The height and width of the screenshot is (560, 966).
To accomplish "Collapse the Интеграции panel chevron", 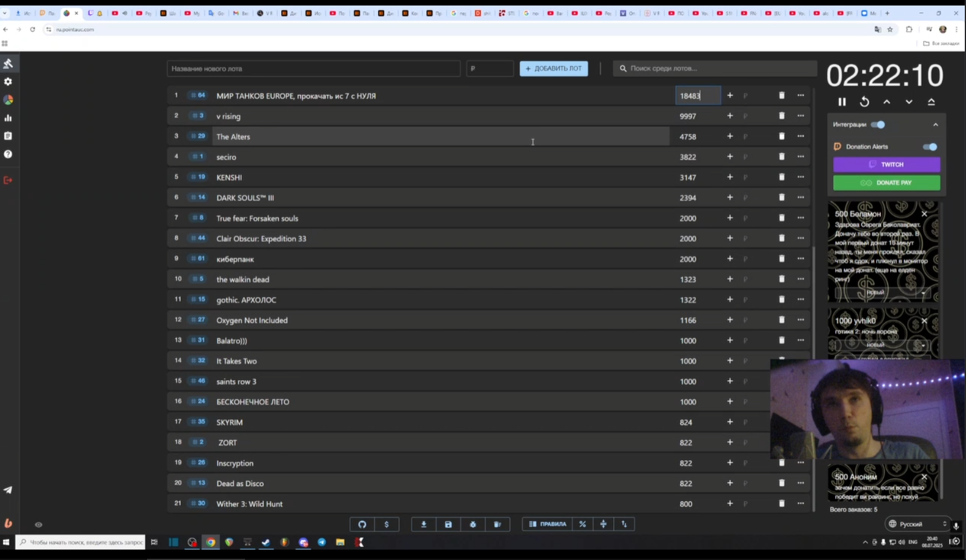I will coord(935,125).
